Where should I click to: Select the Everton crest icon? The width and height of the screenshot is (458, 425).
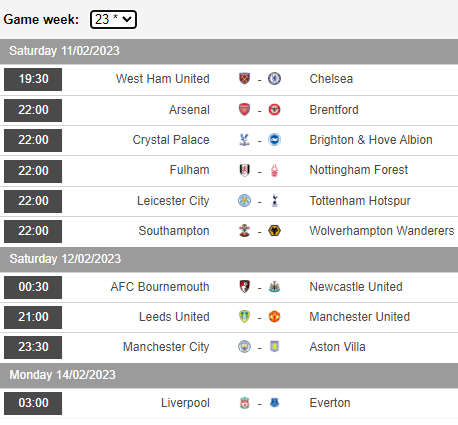click(274, 403)
